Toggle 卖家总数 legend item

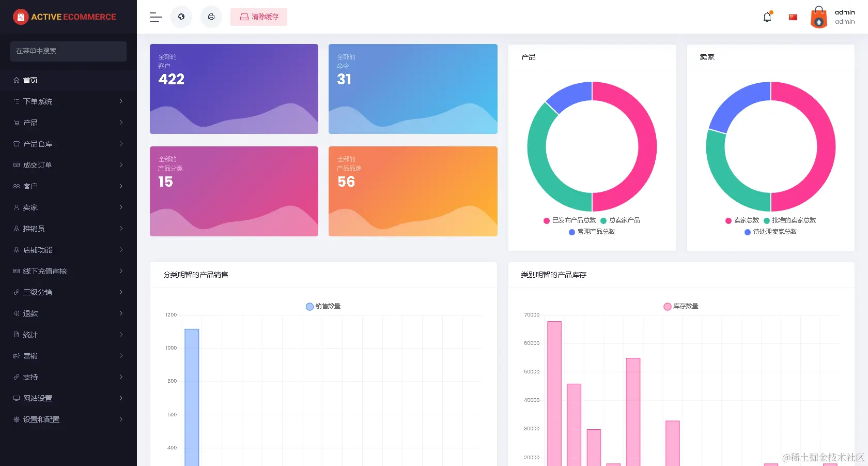[x=742, y=220]
